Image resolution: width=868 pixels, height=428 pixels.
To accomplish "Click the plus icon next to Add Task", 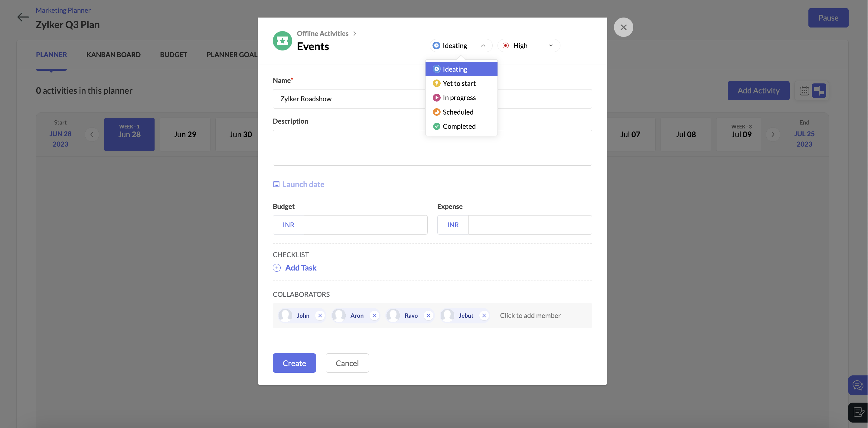I will [276, 267].
